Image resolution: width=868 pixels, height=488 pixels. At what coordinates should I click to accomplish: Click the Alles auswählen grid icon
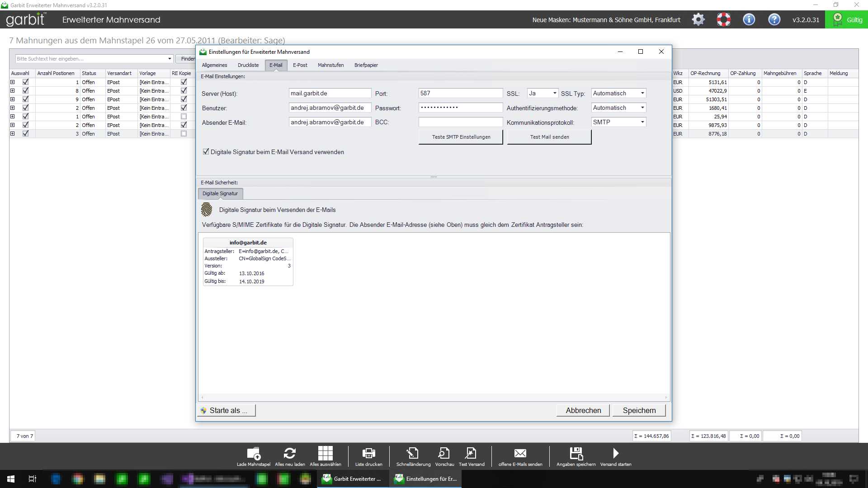pos(325,453)
